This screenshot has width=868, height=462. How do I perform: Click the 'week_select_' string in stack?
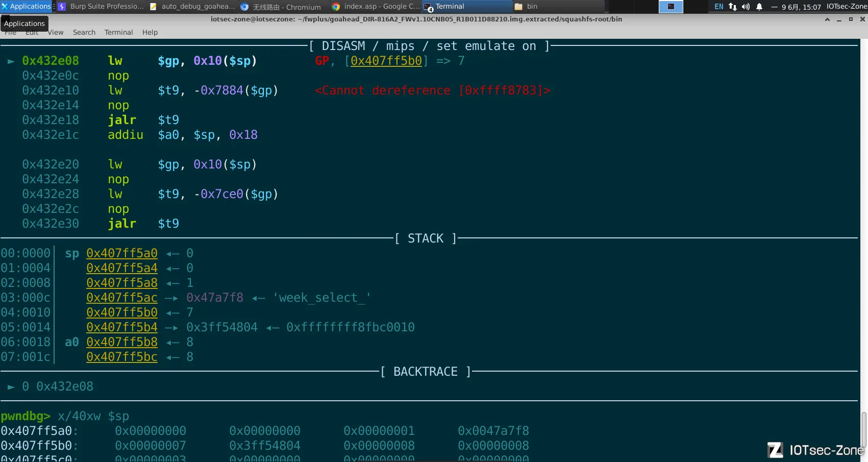click(x=322, y=298)
